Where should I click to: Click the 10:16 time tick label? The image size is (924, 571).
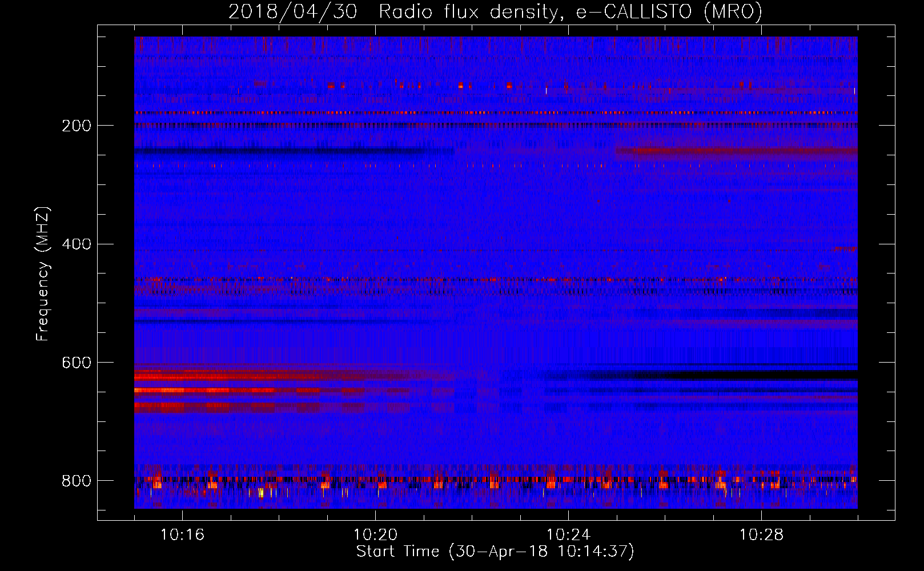click(x=182, y=534)
